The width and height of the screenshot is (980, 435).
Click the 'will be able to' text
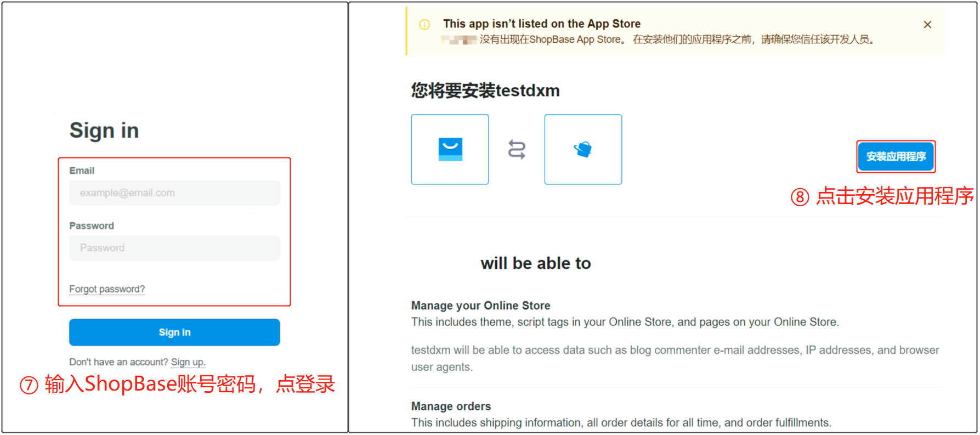536,263
